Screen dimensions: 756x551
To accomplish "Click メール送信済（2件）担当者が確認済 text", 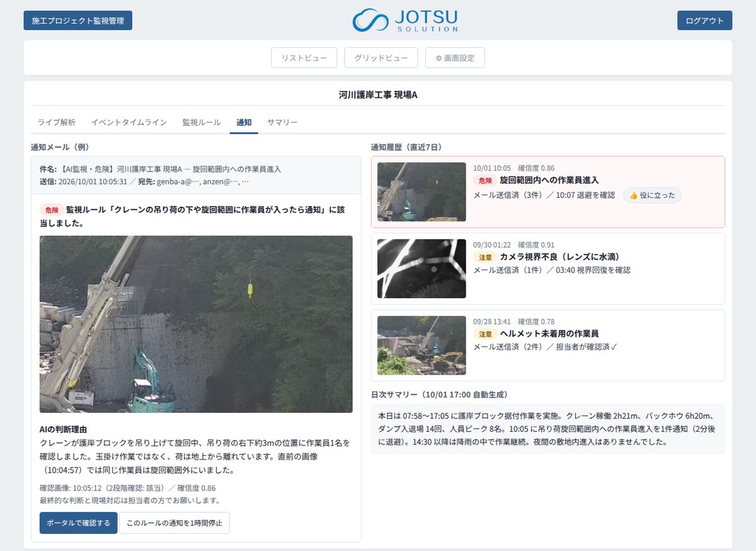I will 545,347.
